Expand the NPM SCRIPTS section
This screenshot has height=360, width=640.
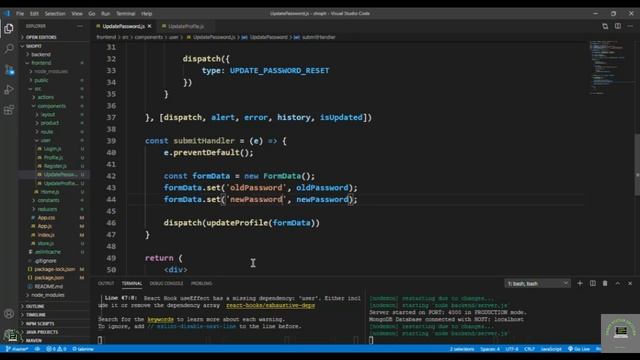click(40, 323)
